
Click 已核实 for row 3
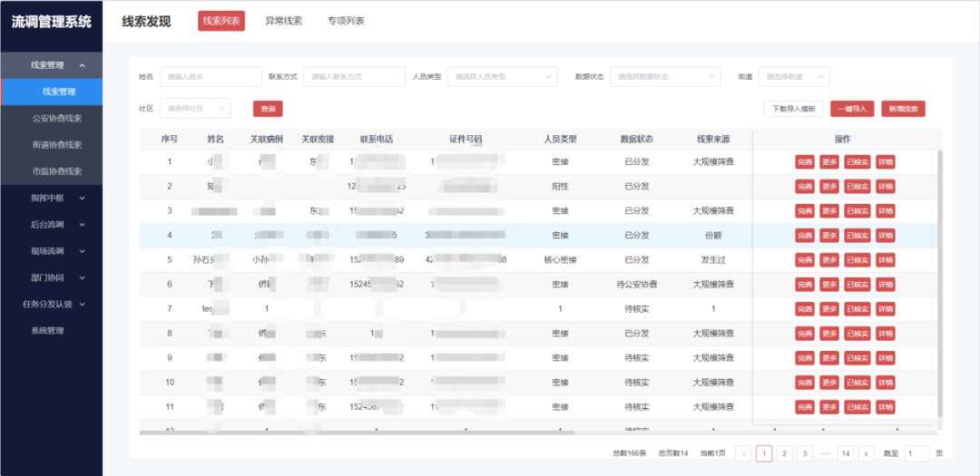click(857, 211)
